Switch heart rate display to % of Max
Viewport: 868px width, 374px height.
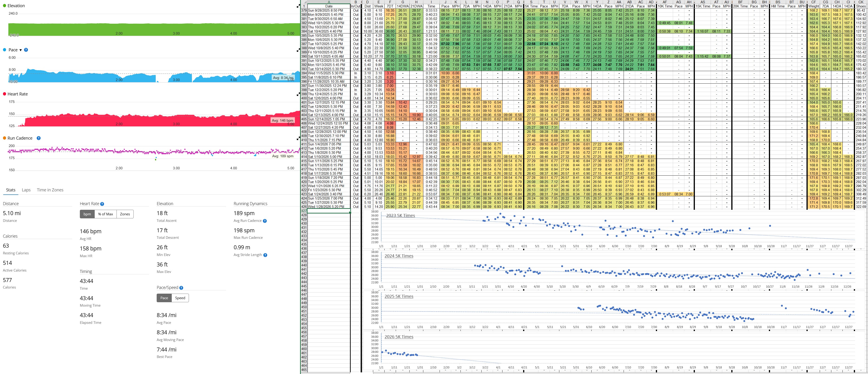pos(105,214)
